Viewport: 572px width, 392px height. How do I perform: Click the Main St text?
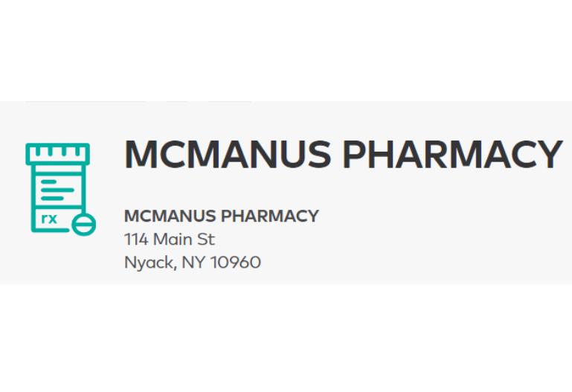(184, 240)
